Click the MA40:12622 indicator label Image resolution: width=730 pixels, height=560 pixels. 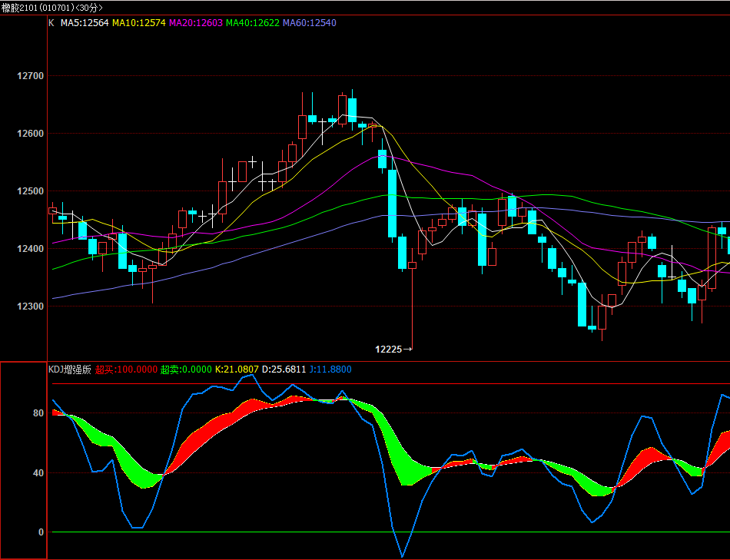pyautogui.click(x=253, y=23)
